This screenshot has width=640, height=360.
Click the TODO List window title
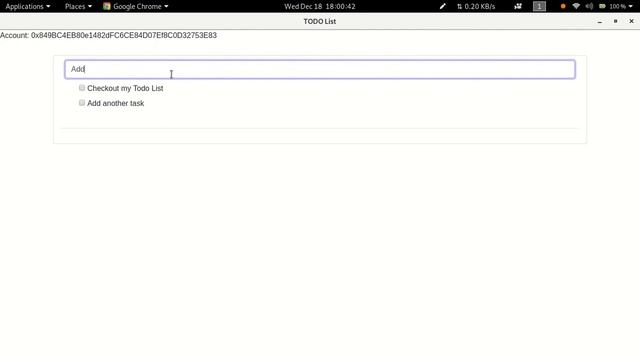click(320, 21)
